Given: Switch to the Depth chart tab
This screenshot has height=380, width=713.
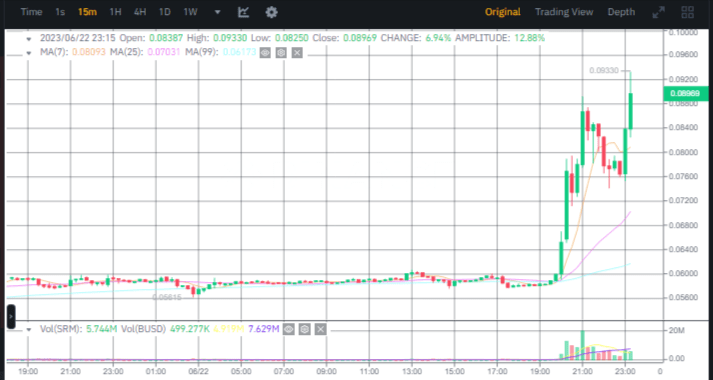Looking at the screenshot, I should click(x=621, y=12).
